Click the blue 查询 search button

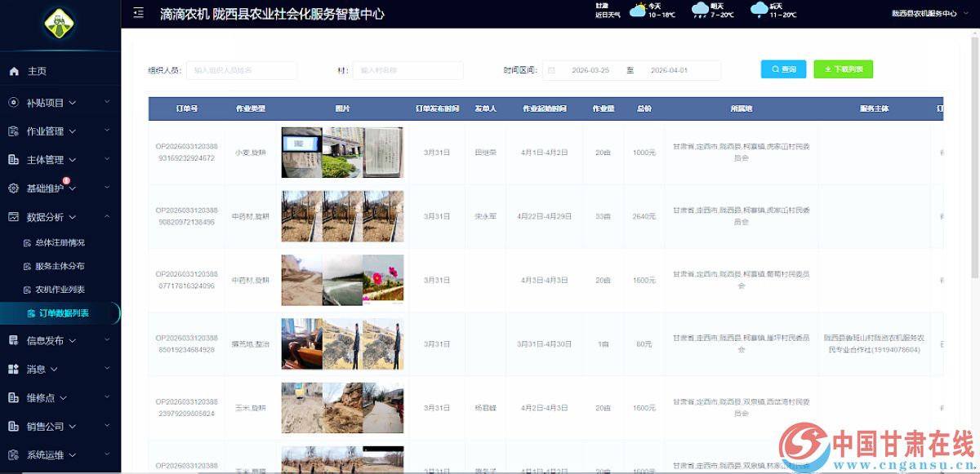tap(783, 70)
